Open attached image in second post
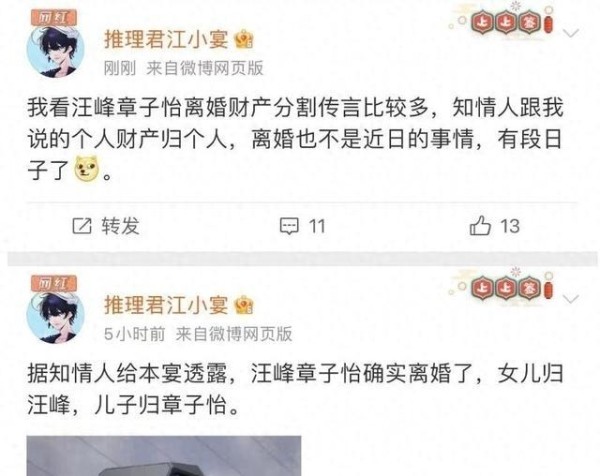The width and height of the screenshot is (600, 476). (164, 456)
